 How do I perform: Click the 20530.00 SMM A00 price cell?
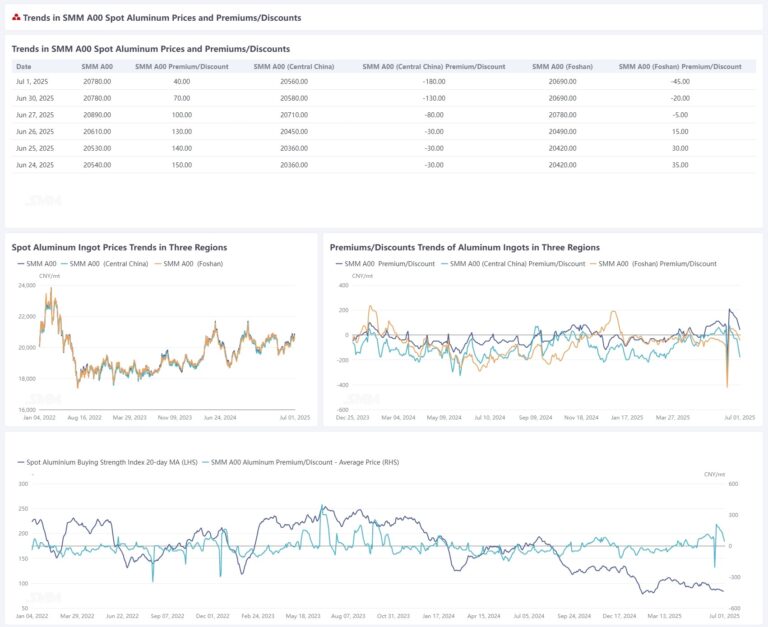click(x=97, y=148)
